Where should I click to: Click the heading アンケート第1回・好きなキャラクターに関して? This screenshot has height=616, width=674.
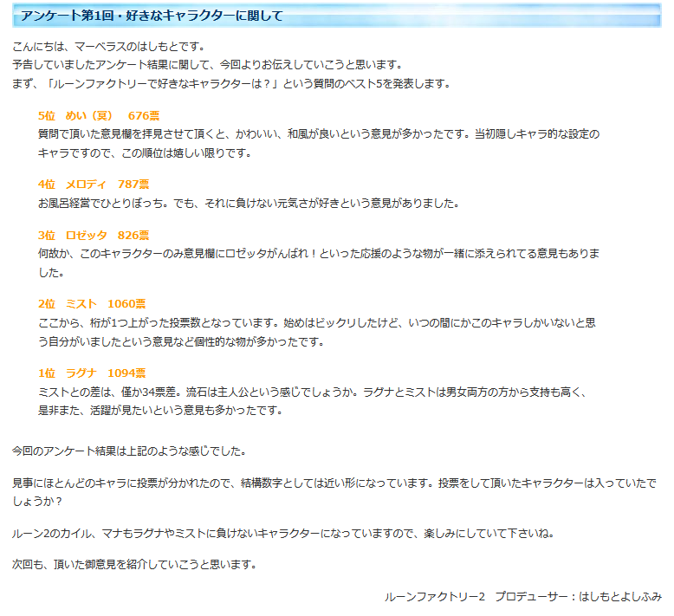(x=152, y=16)
